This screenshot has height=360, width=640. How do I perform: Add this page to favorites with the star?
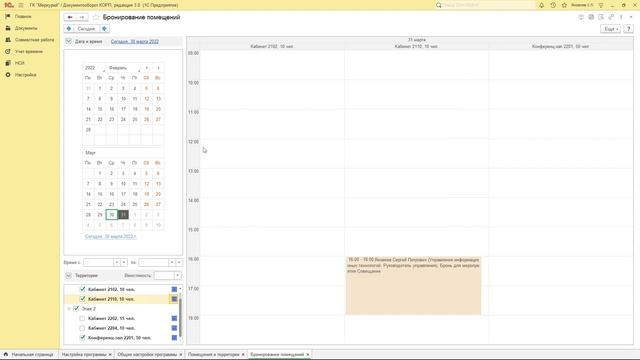coord(96,17)
